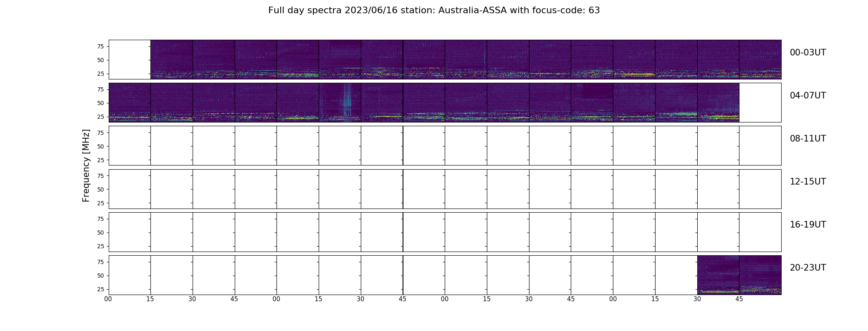Image resolution: width=868 pixels, height=331 pixels.
Task: Click the rightmost '45' time-axis tick label
Action: point(739,299)
